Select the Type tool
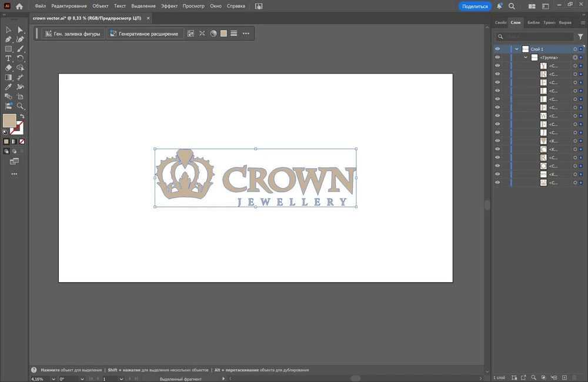Screen dimensions: 588x382 point(8,58)
